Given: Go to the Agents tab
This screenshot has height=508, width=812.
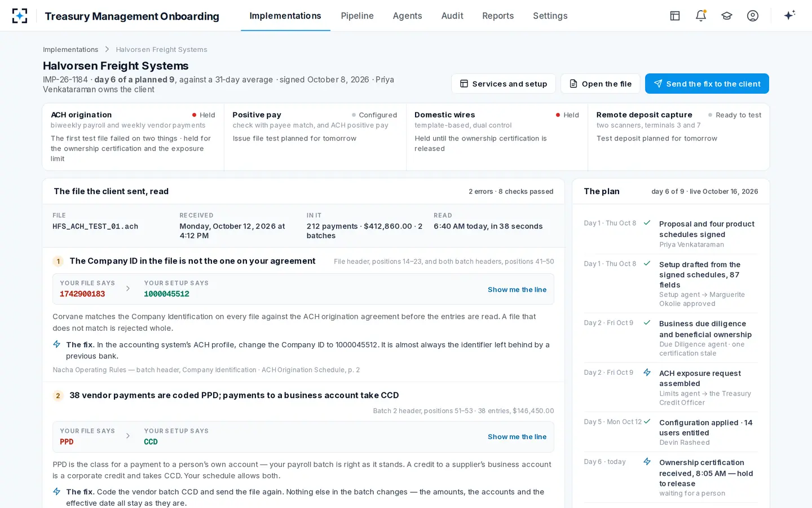Looking at the screenshot, I should pos(408,16).
